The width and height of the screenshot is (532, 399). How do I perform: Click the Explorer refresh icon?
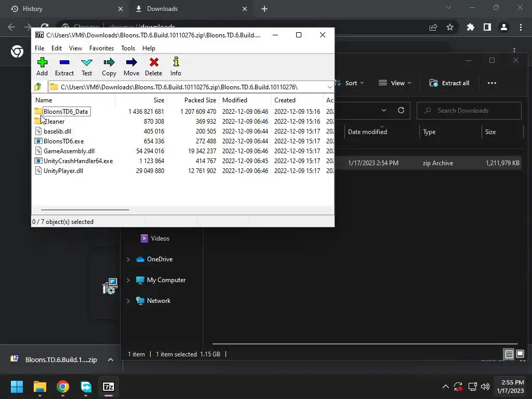(x=401, y=110)
